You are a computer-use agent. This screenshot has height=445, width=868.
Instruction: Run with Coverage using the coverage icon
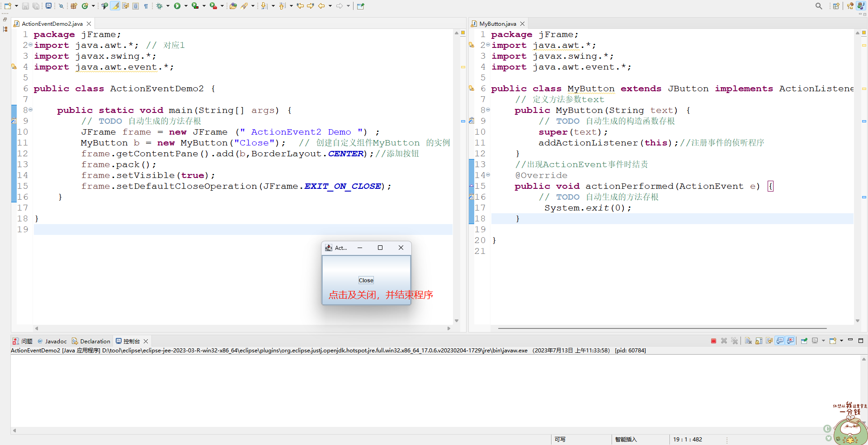194,6
